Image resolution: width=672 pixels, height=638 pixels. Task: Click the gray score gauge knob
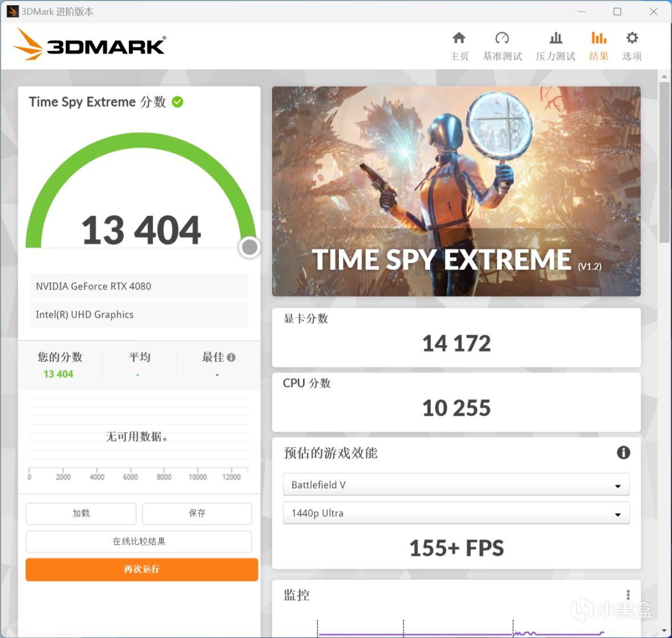tap(249, 247)
